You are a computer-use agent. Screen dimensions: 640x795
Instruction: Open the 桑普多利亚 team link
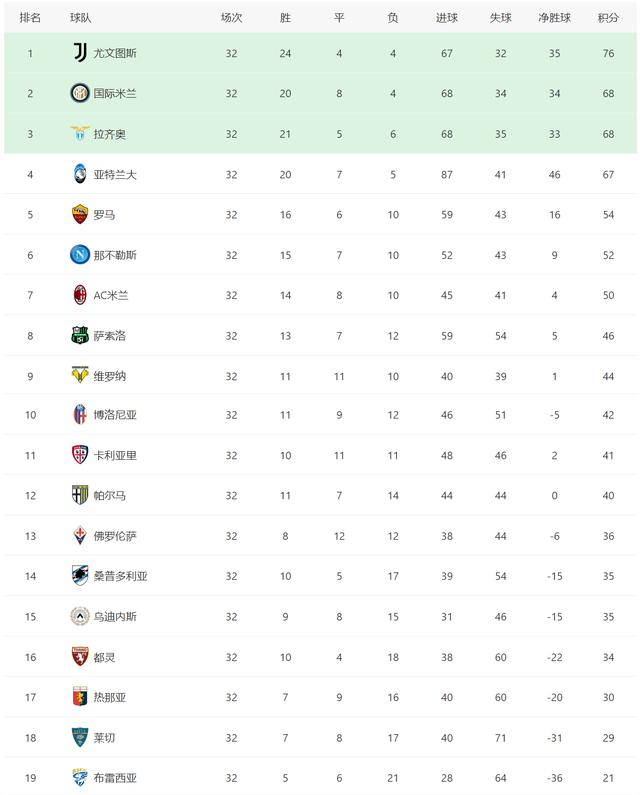[120, 576]
